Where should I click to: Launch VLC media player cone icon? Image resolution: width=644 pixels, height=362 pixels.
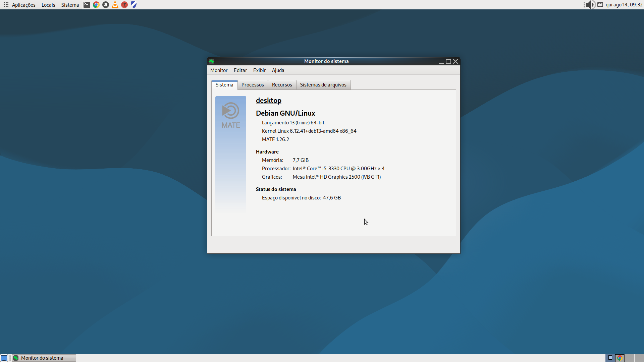click(x=115, y=5)
